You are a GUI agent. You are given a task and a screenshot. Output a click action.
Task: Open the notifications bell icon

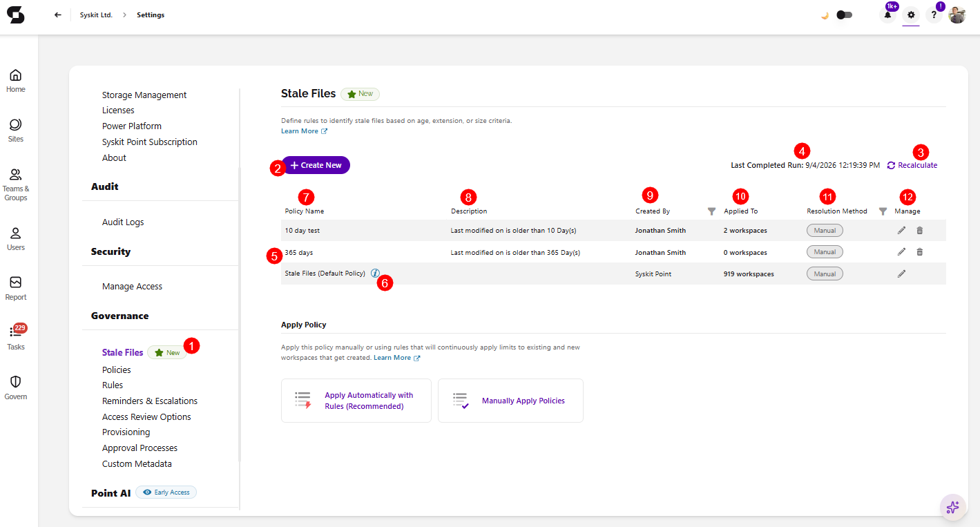[x=887, y=15]
